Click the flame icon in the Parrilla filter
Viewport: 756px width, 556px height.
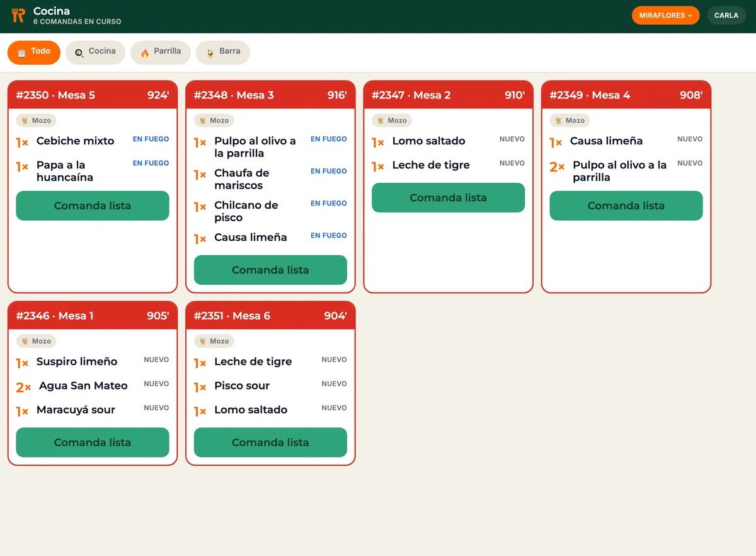(x=144, y=53)
